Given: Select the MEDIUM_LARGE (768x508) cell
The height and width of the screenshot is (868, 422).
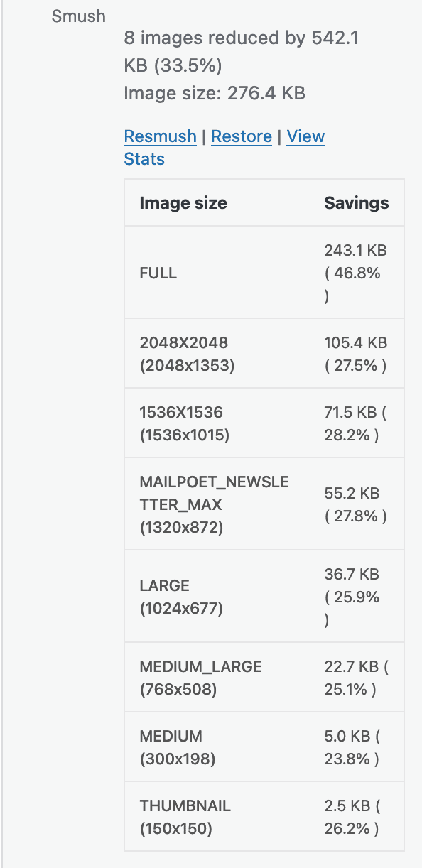Looking at the screenshot, I should [x=200, y=678].
